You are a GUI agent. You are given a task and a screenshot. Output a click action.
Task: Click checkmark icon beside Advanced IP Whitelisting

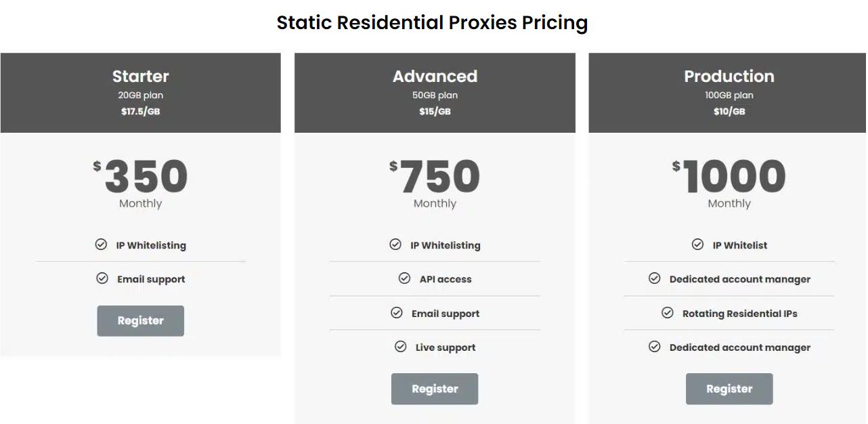point(395,245)
